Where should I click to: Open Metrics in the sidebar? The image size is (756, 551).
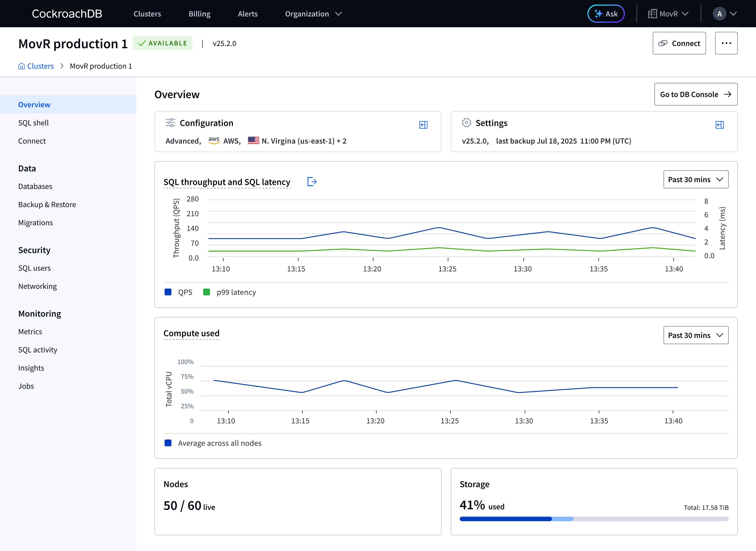[x=68, y=332]
